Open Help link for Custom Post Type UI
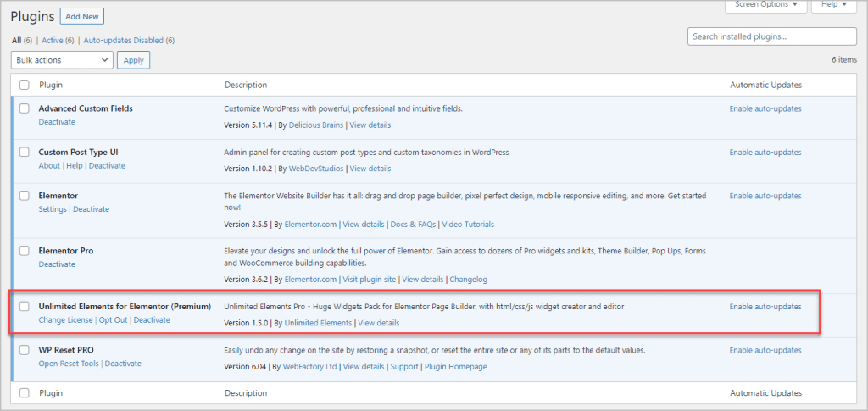Viewport: 868px width, 411px height. tap(75, 165)
